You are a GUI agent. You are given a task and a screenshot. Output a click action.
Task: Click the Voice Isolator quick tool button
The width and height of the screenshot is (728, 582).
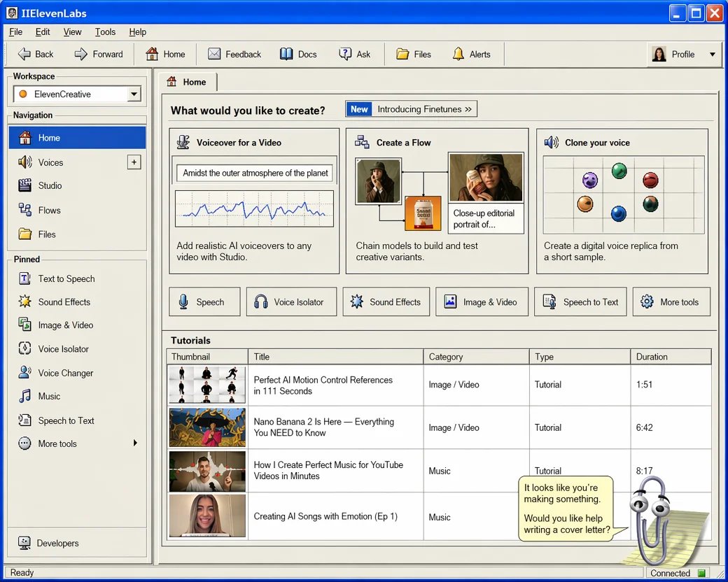pos(292,302)
